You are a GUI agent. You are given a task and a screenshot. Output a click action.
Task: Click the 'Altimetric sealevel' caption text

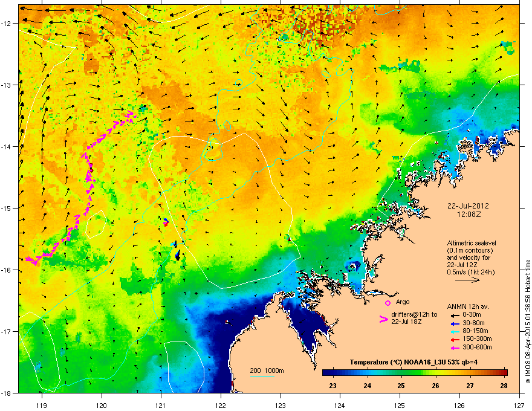[472, 243]
